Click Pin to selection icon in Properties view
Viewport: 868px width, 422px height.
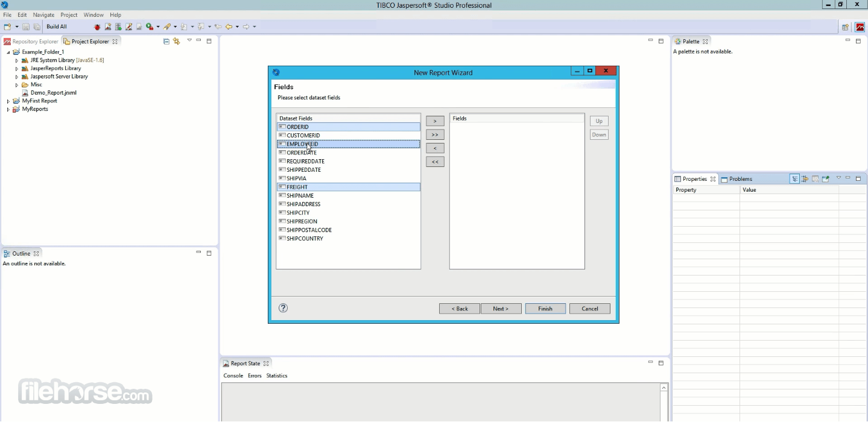[825, 178]
